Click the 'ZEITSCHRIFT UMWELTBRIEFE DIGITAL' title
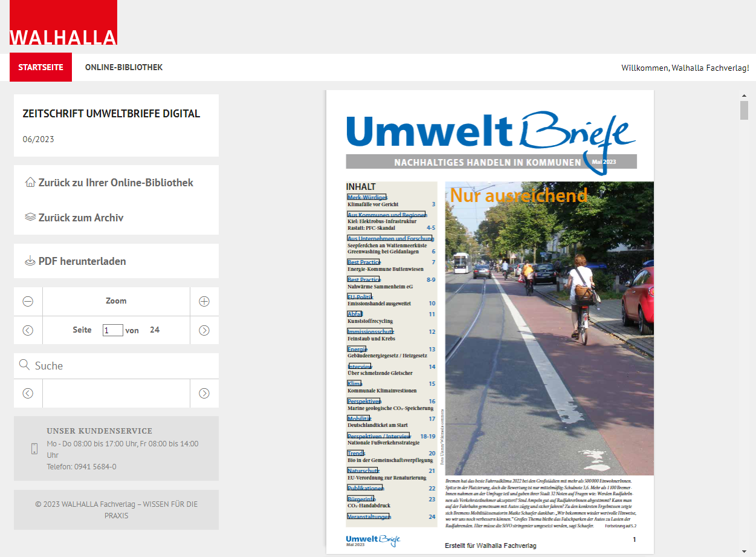This screenshot has width=756, height=557. (x=111, y=114)
